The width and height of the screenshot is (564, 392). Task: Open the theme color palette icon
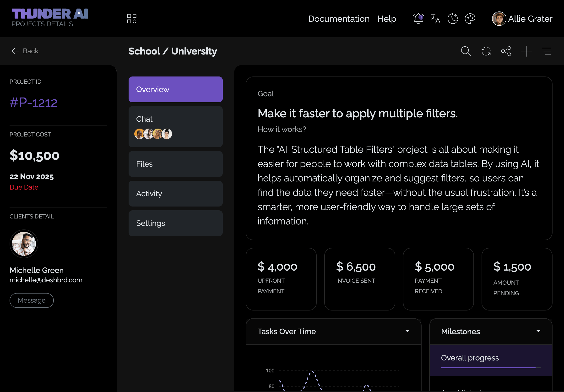pos(470,19)
